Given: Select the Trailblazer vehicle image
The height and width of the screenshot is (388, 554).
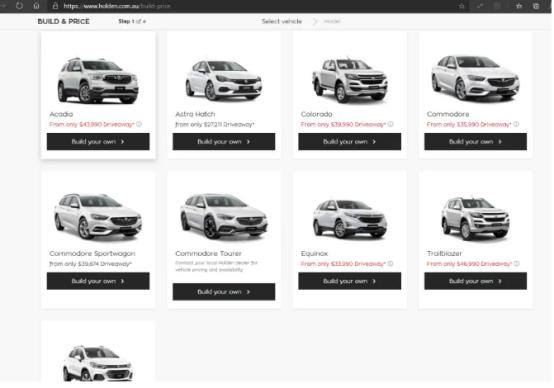Looking at the screenshot, I should click(x=475, y=218).
